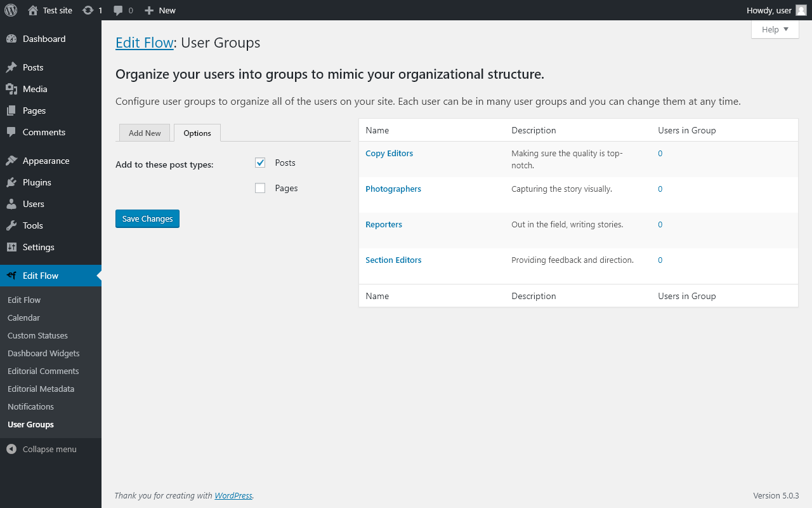Click the plus New icon
Viewport: 812px width, 508px height.
point(149,10)
